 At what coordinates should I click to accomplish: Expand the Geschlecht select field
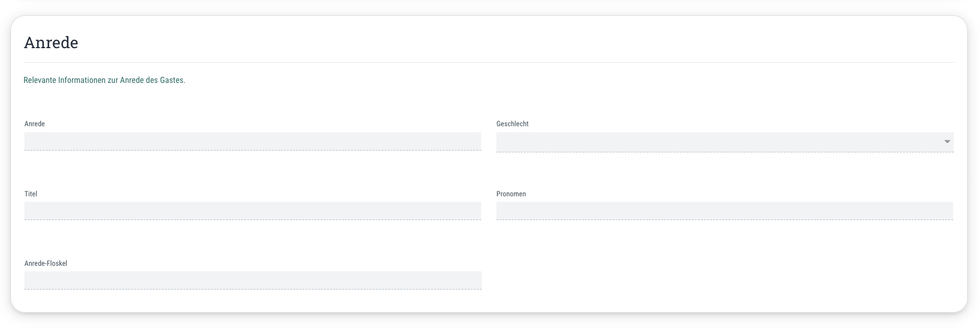tap(725, 142)
